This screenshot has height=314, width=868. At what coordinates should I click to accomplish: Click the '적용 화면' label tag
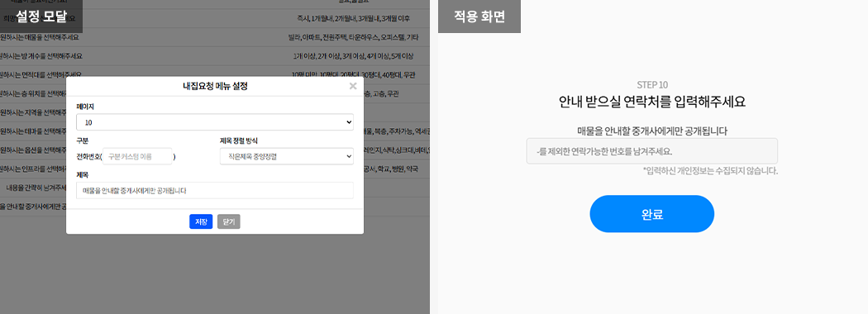[x=479, y=17]
